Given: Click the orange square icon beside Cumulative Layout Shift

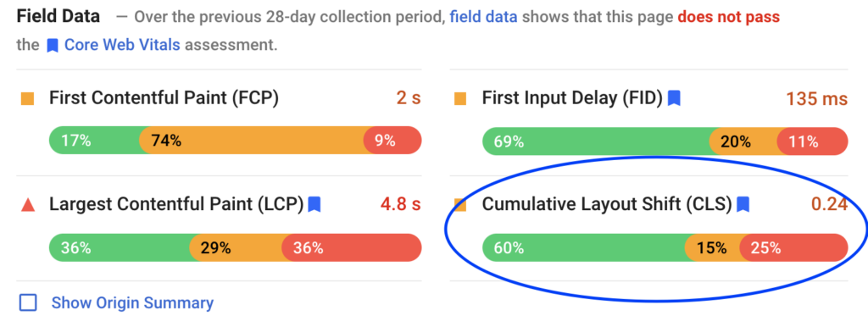Looking at the screenshot, I should (x=460, y=205).
